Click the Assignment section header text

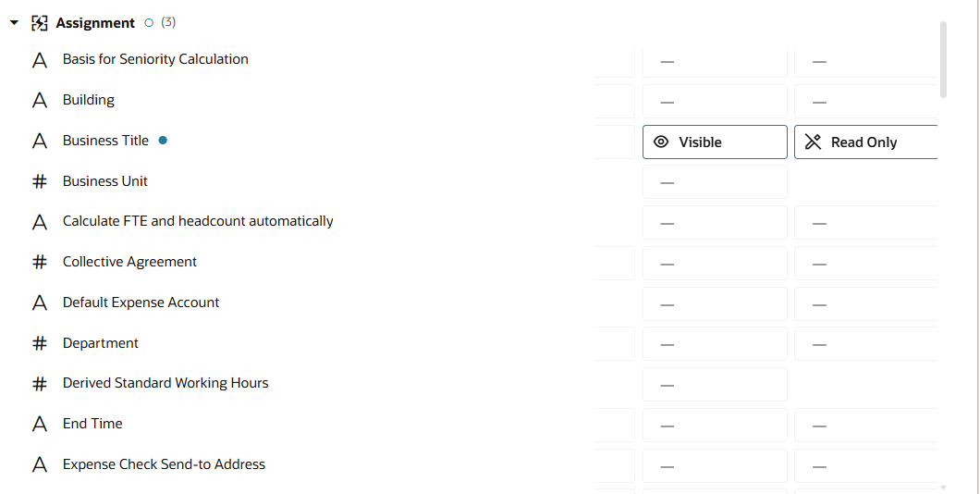(x=95, y=23)
